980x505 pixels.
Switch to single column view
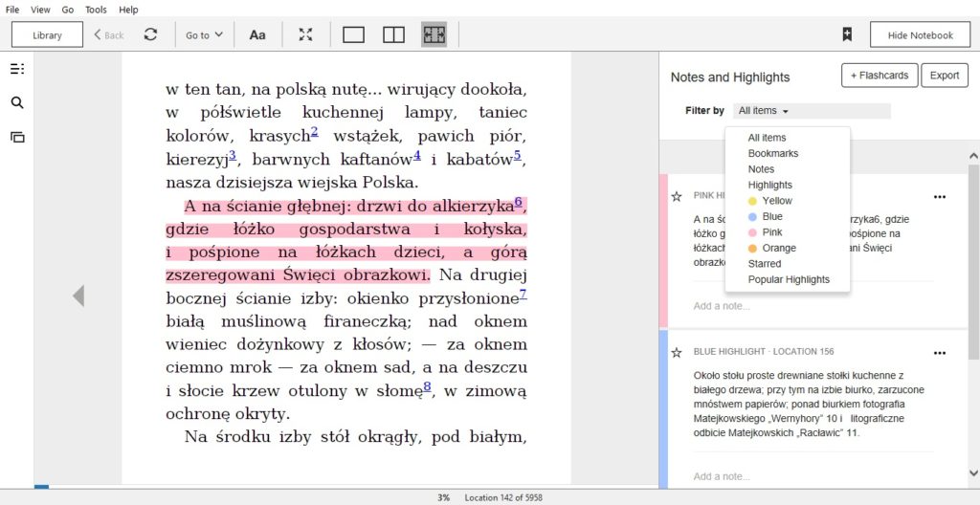pos(354,34)
